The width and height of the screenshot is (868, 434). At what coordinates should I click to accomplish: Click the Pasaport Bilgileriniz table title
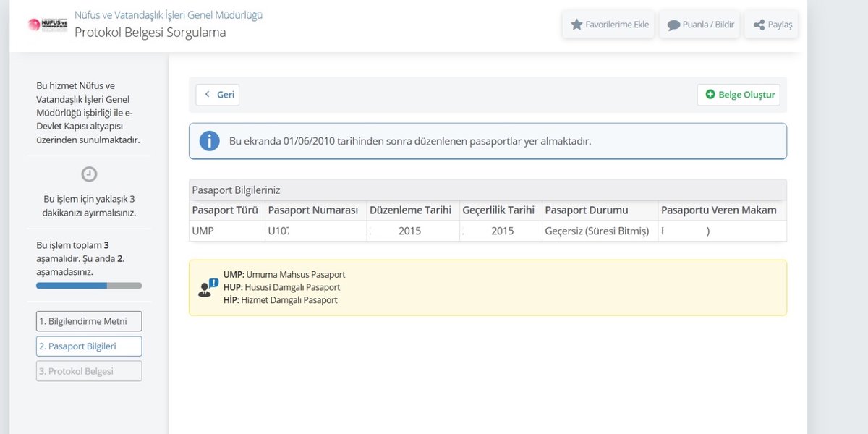pos(236,190)
